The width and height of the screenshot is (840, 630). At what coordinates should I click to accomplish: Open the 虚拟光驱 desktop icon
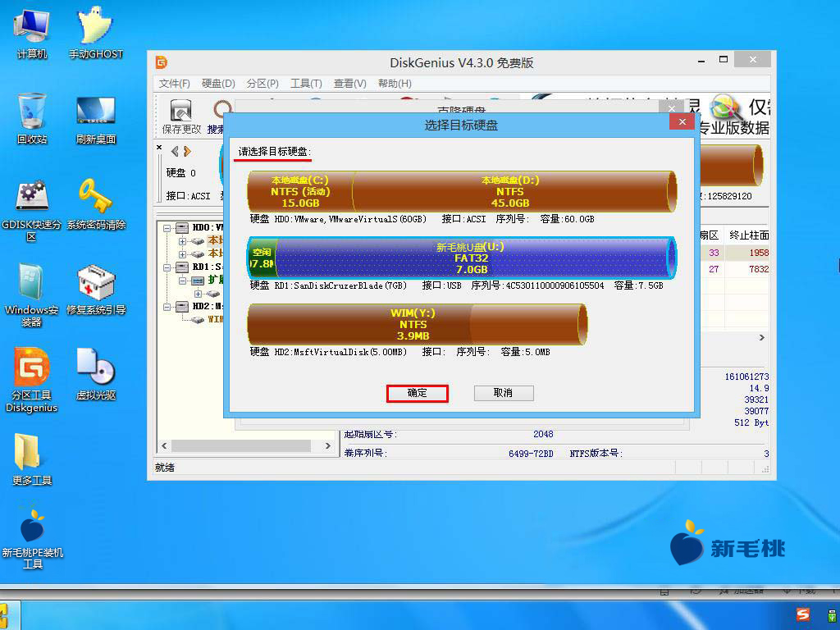[96, 374]
